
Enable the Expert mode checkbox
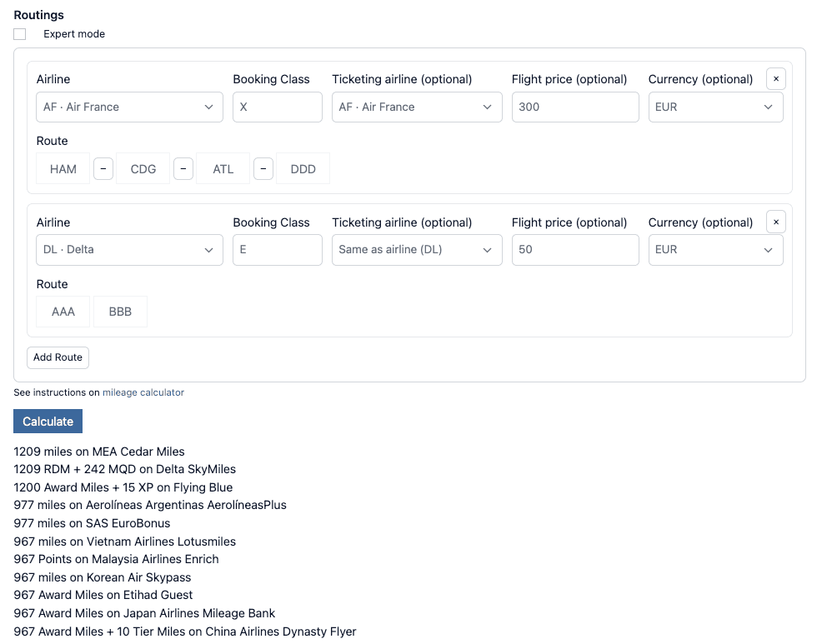pyautogui.click(x=20, y=34)
